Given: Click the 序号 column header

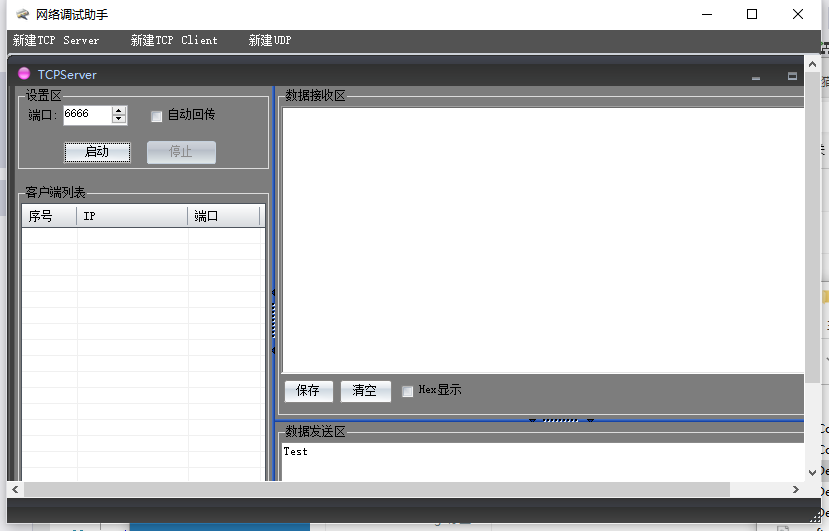Looking at the screenshot, I should 48,217.
